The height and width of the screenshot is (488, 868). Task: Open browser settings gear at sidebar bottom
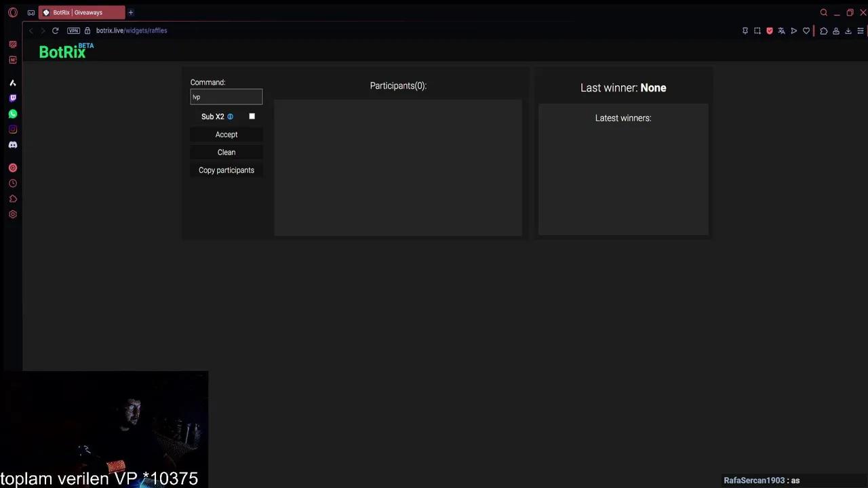coord(12,214)
